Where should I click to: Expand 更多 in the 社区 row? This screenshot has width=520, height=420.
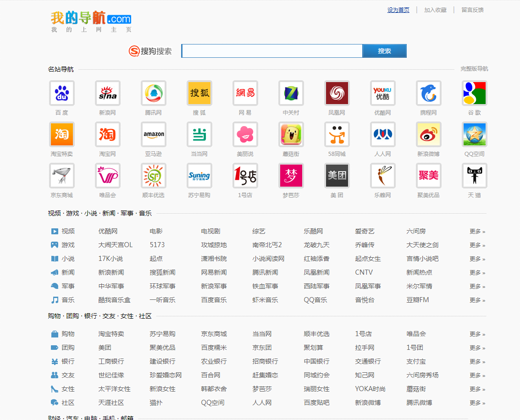coord(477,403)
